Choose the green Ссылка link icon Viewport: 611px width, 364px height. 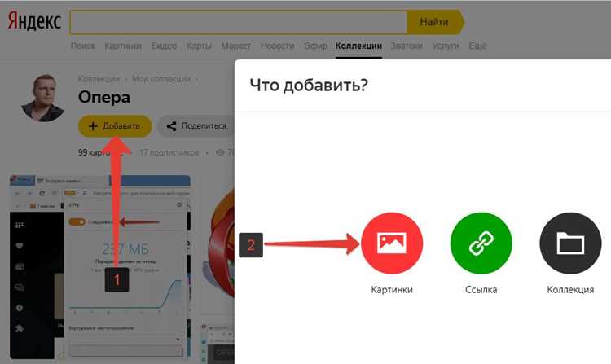(x=481, y=243)
